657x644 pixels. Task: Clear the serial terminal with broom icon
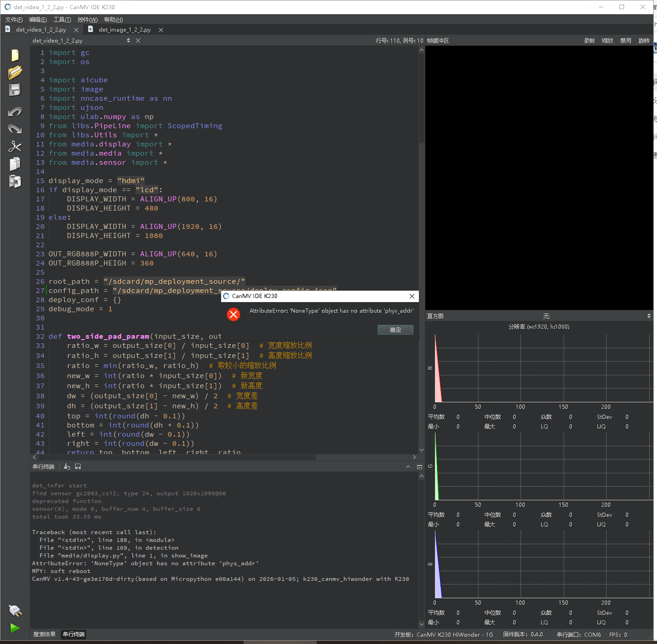coord(67,466)
